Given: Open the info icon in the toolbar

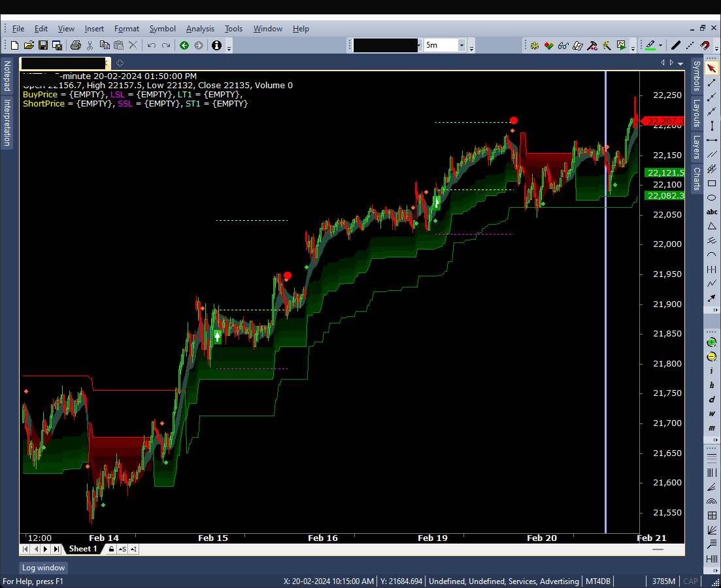Looking at the screenshot, I should (x=216, y=45).
